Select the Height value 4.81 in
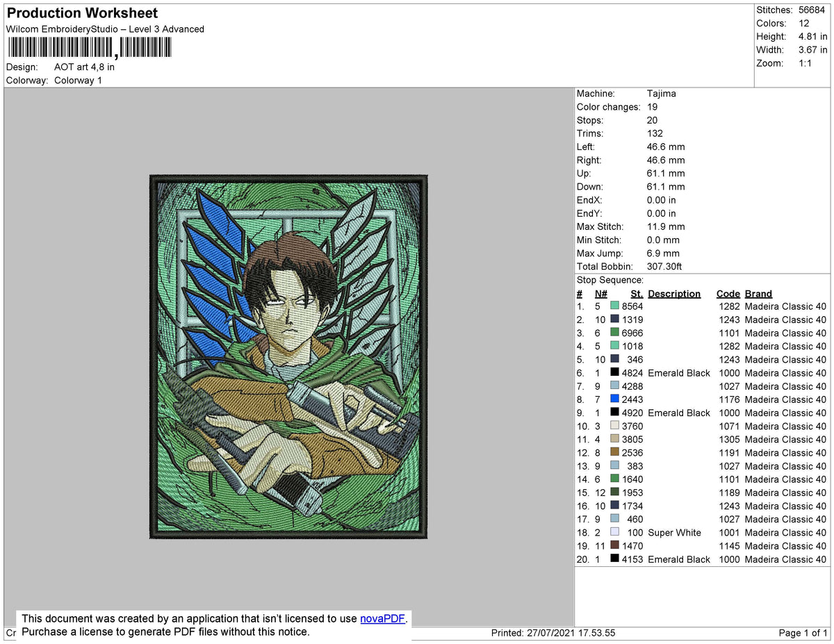 point(812,37)
